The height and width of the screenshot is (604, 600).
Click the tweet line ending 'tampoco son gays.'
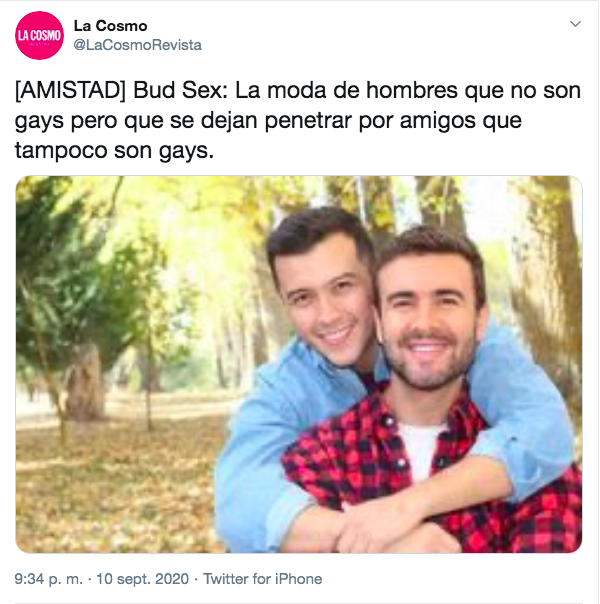click(x=114, y=151)
